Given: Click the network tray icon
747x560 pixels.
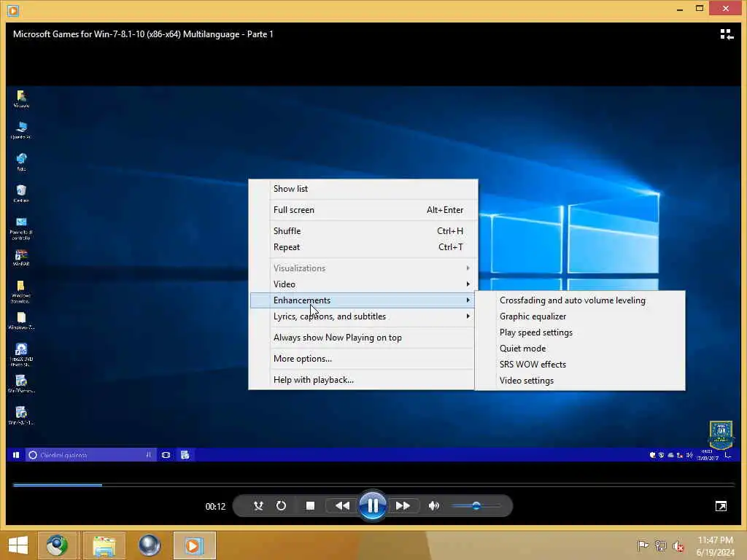Looking at the screenshot, I should click(660, 545).
